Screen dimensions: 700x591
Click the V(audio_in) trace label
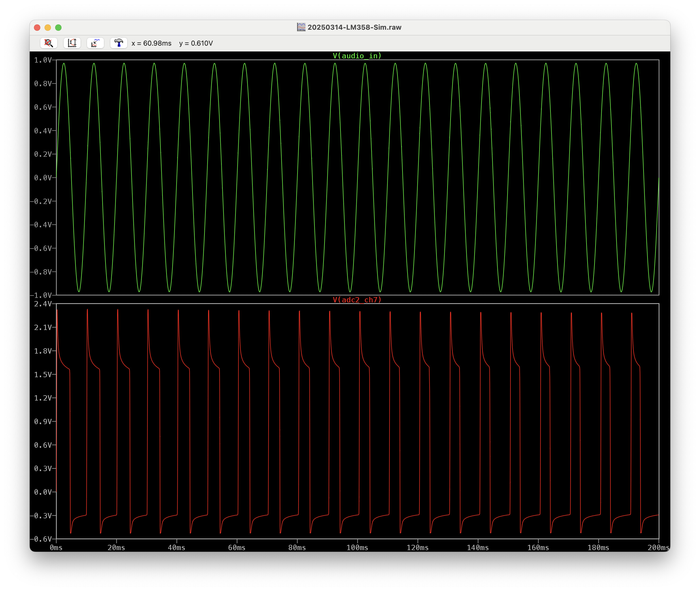357,56
